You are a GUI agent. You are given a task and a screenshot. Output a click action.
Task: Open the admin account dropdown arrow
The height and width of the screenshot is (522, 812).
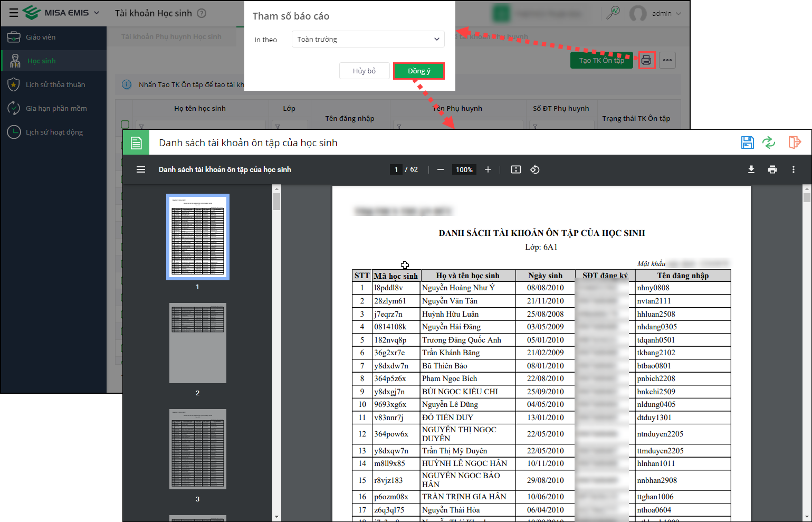point(679,14)
